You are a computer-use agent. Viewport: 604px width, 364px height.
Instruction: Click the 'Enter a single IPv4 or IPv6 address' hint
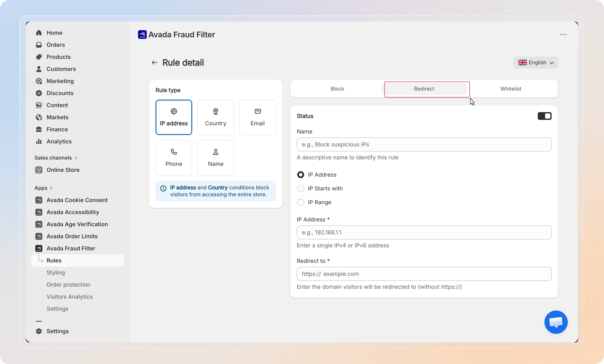pyautogui.click(x=343, y=245)
